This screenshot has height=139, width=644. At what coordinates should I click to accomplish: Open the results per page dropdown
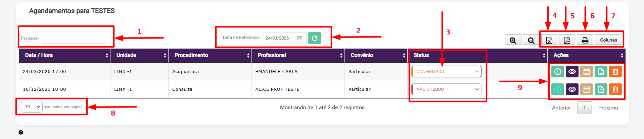point(32,107)
